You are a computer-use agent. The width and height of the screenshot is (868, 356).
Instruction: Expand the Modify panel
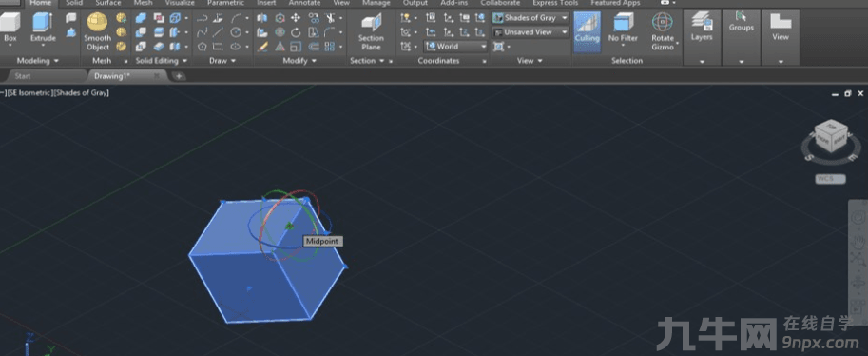point(299,60)
